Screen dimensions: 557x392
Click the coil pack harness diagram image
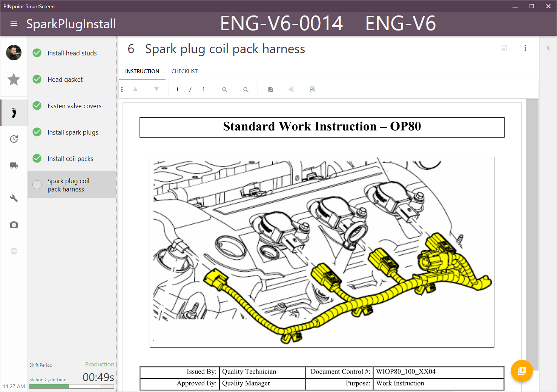click(322, 252)
